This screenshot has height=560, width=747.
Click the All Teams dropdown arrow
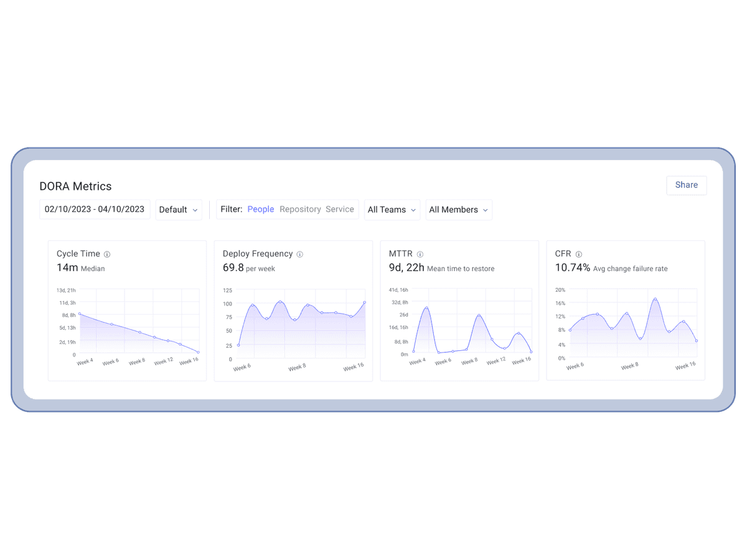pos(413,210)
